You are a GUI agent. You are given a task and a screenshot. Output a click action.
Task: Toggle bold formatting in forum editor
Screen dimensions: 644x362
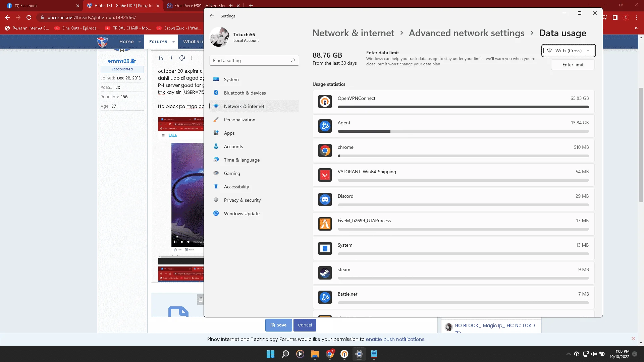pos(161,58)
